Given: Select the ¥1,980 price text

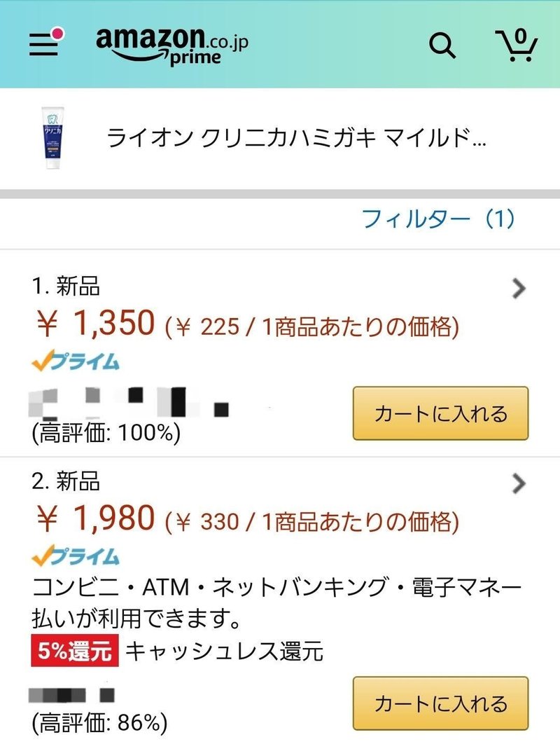Looking at the screenshot, I should pos(96,518).
